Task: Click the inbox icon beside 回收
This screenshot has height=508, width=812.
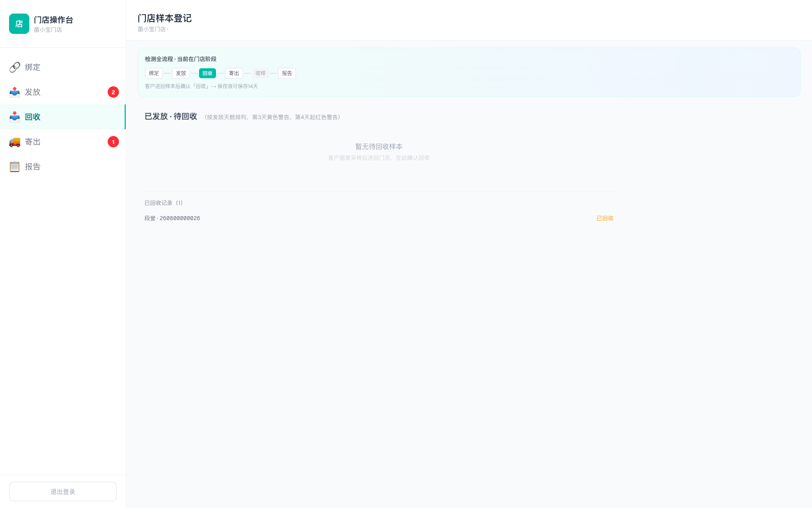Action: point(15,117)
